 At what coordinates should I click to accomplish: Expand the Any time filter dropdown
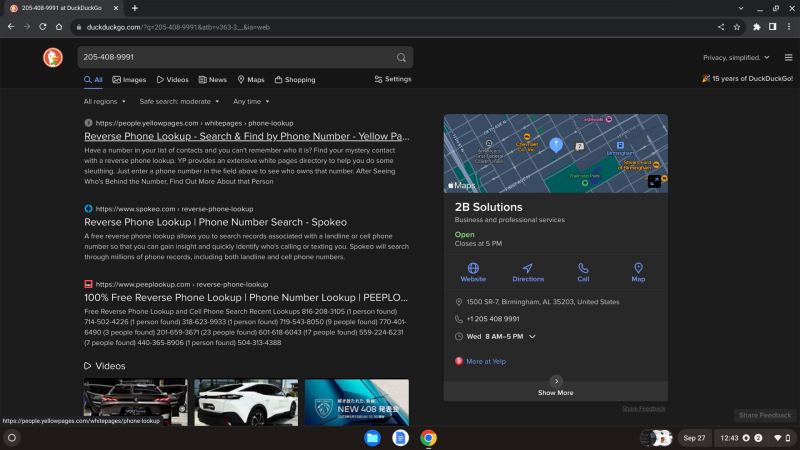coord(251,101)
